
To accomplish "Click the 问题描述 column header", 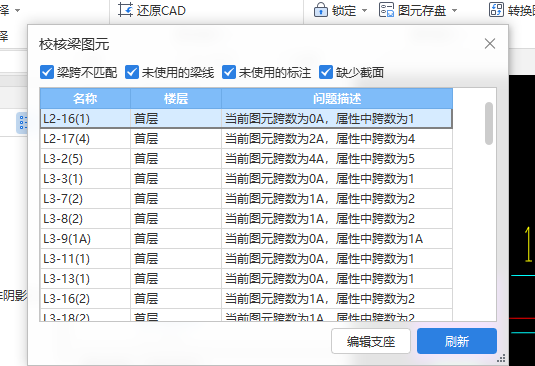I will 337,99.
